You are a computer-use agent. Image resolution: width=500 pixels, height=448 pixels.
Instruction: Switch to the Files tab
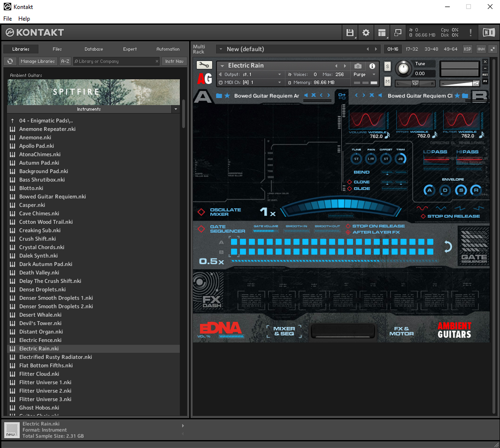click(57, 49)
